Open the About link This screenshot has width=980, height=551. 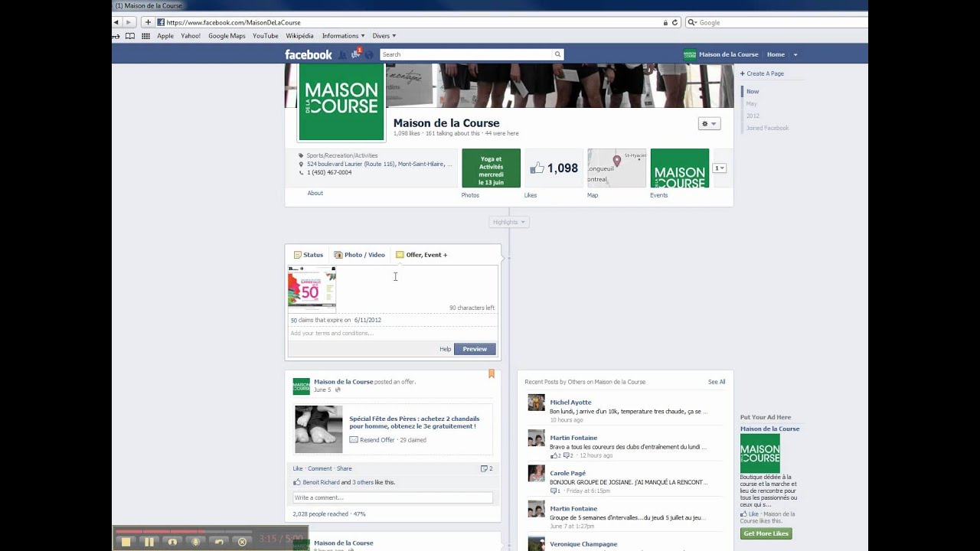(x=315, y=193)
